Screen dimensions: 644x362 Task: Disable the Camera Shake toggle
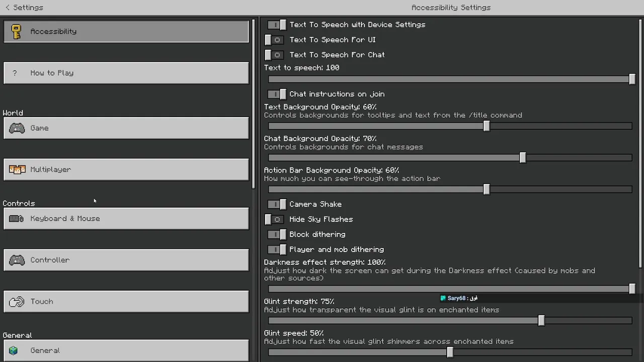coord(276,204)
